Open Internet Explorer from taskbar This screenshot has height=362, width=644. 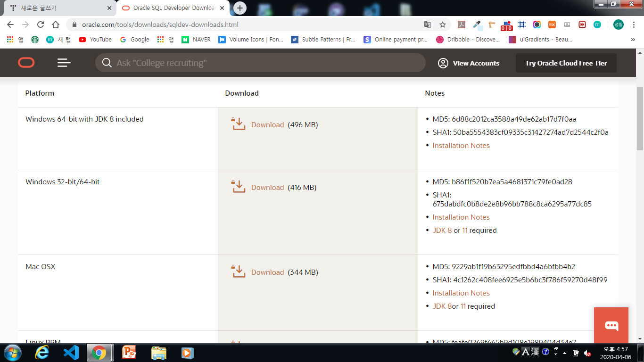tap(42, 353)
